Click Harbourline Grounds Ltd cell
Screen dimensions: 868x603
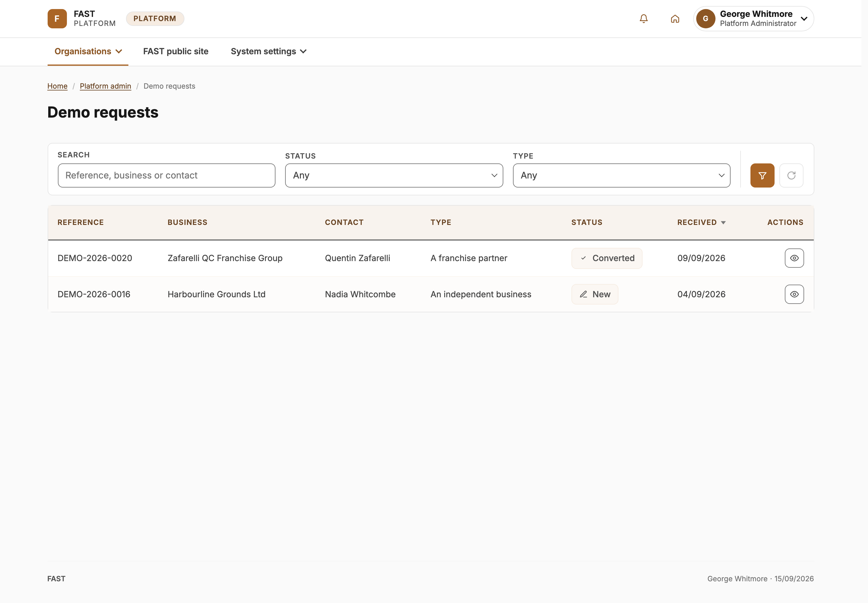tap(216, 294)
